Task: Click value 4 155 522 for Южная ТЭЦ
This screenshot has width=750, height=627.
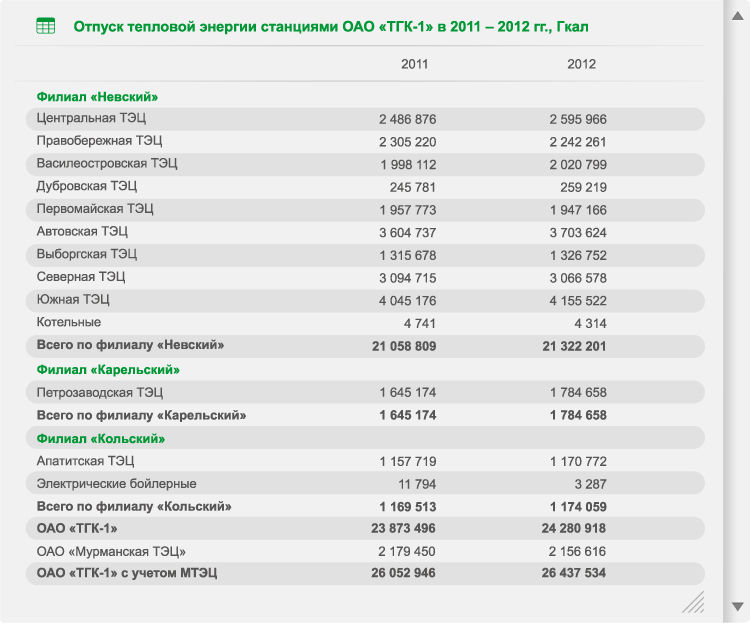Action: pos(578,301)
